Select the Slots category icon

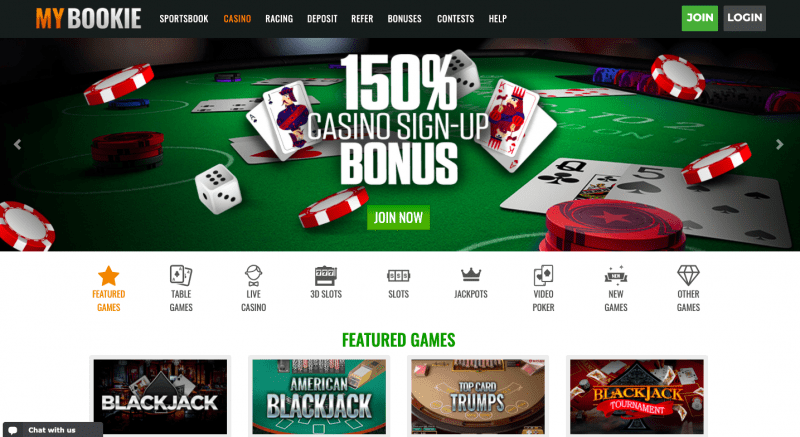coord(398,276)
